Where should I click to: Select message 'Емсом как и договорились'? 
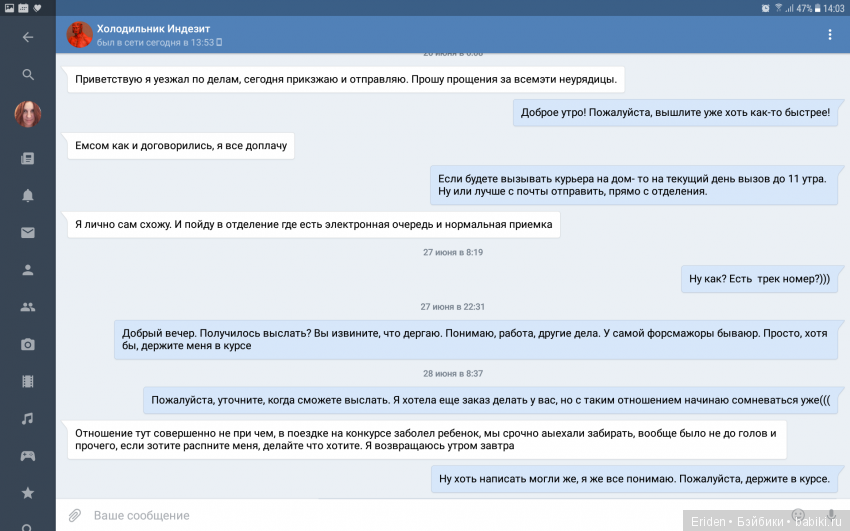tap(181, 146)
